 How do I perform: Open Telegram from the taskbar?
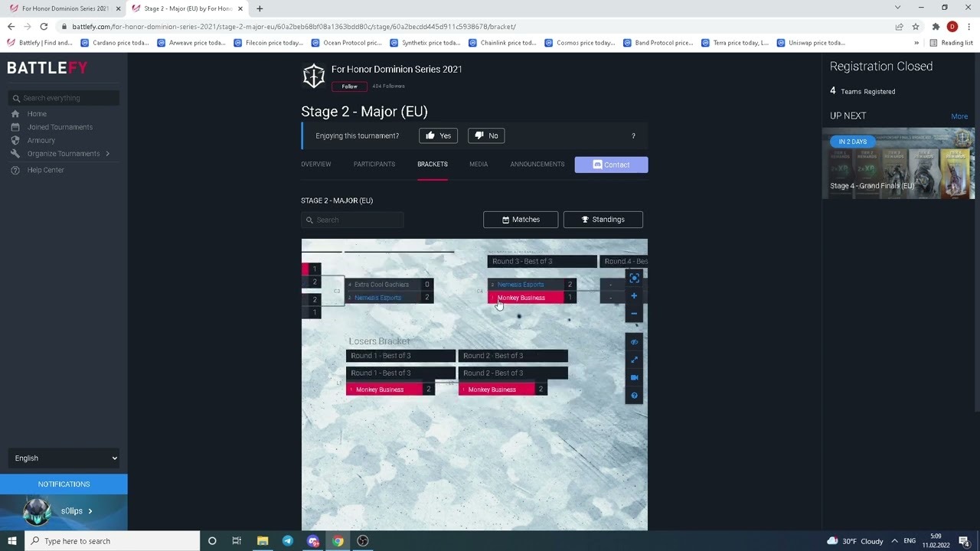288,541
